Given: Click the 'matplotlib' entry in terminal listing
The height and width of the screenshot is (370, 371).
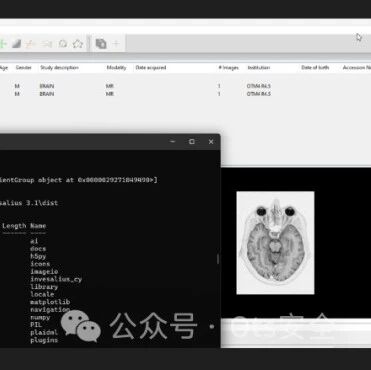Looking at the screenshot, I should (50, 302).
